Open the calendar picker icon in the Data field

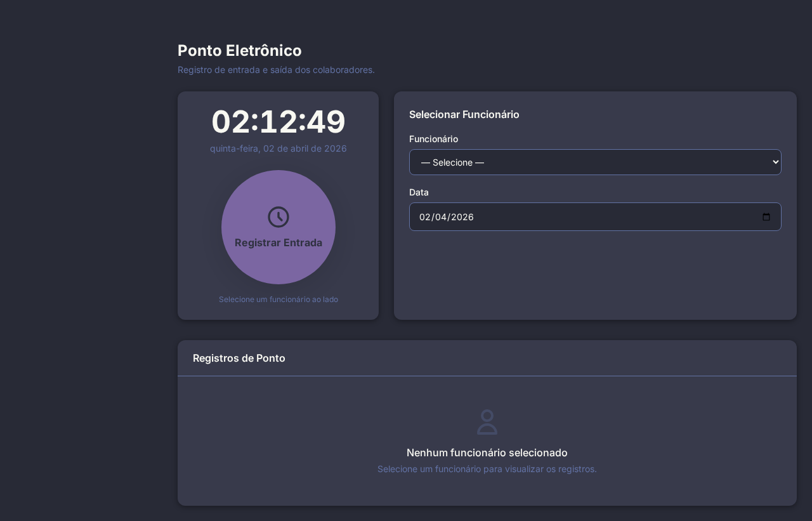pyautogui.click(x=766, y=217)
